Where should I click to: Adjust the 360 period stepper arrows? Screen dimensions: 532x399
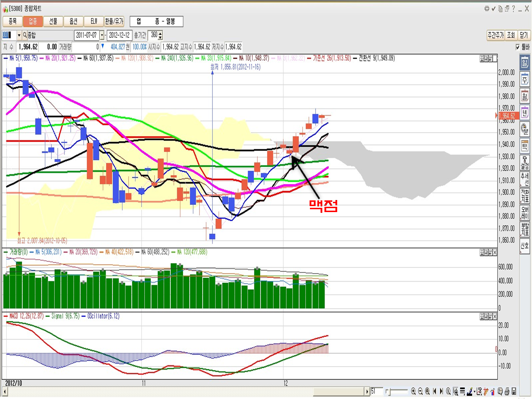click(x=160, y=35)
